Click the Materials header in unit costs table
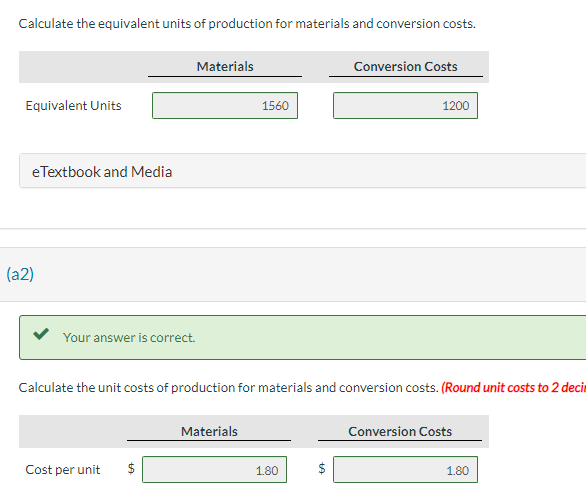 (209, 432)
